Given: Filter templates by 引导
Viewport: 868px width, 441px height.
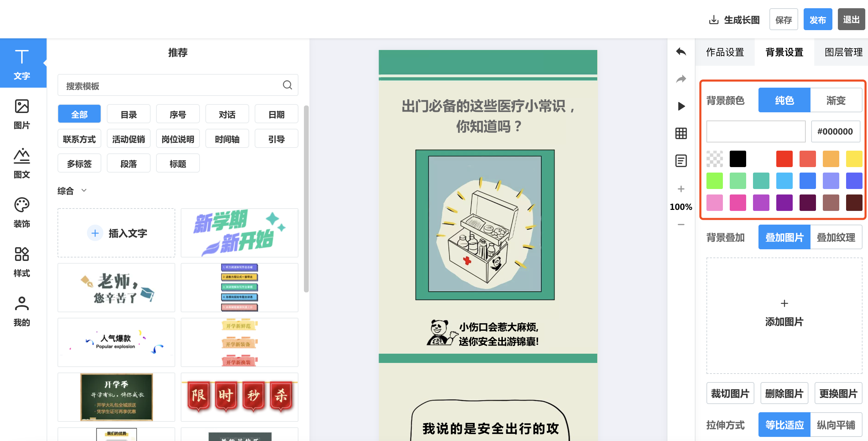Looking at the screenshot, I should [x=277, y=139].
